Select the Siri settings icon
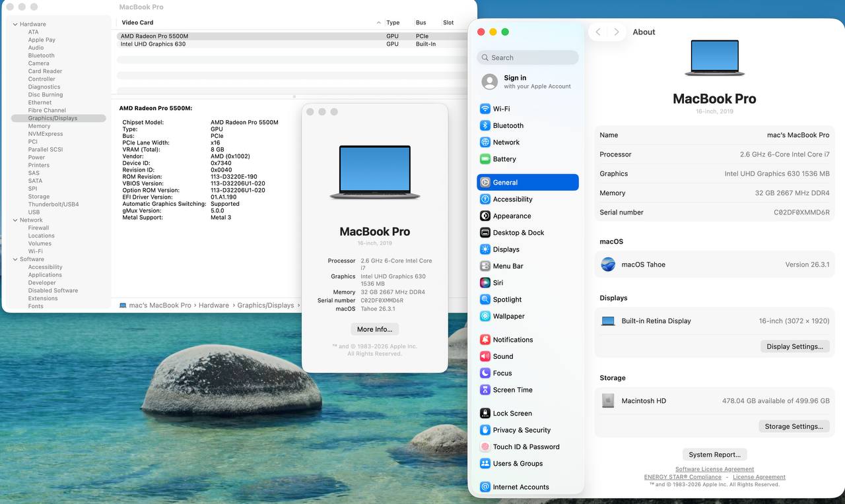The height and width of the screenshot is (504, 845). click(x=485, y=282)
